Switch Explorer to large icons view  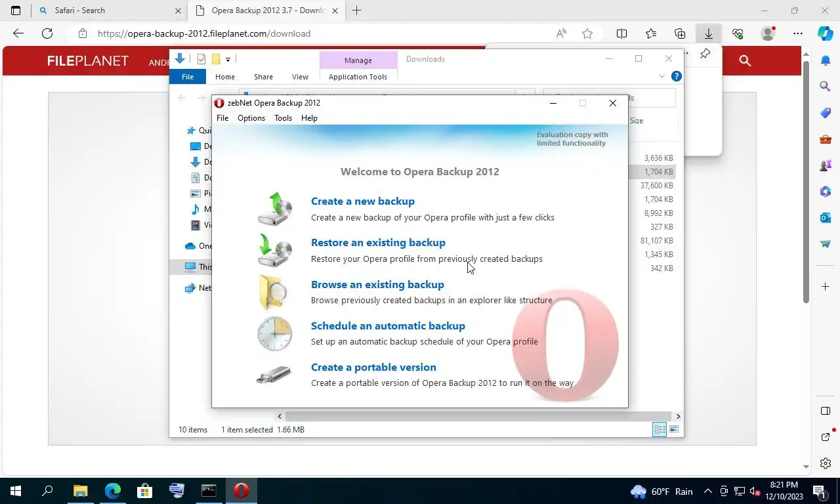[x=674, y=429]
